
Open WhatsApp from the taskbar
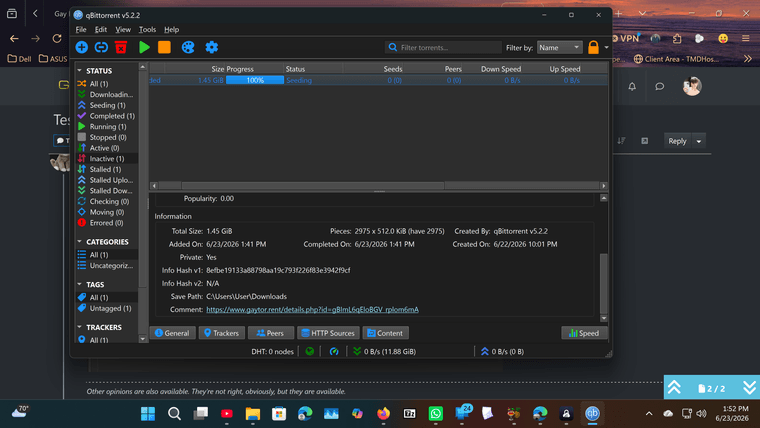click(436, 413)
